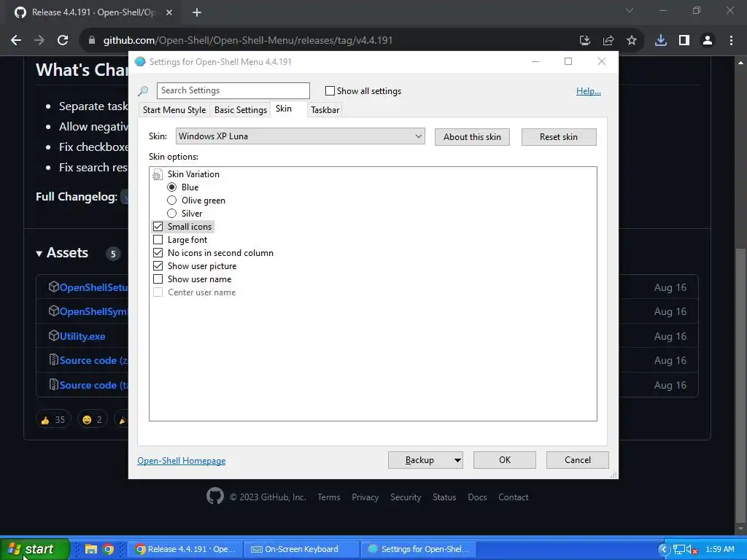
Task: Uncheck Small icons option
Action: coord(158,227)
